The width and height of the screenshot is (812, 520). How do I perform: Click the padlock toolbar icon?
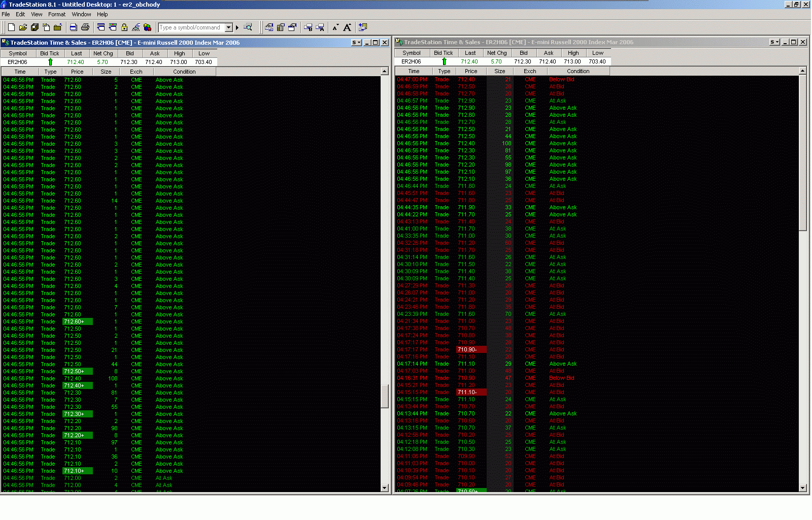click(124, 27)
